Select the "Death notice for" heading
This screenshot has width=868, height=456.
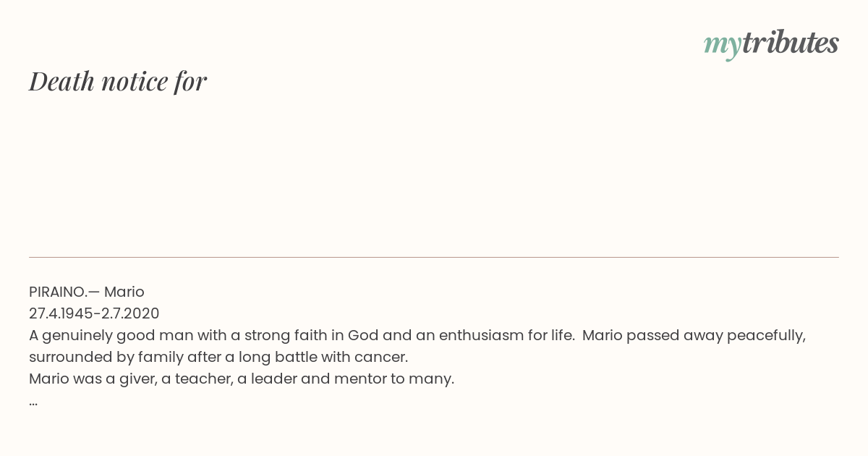click(x=118, y=81)
